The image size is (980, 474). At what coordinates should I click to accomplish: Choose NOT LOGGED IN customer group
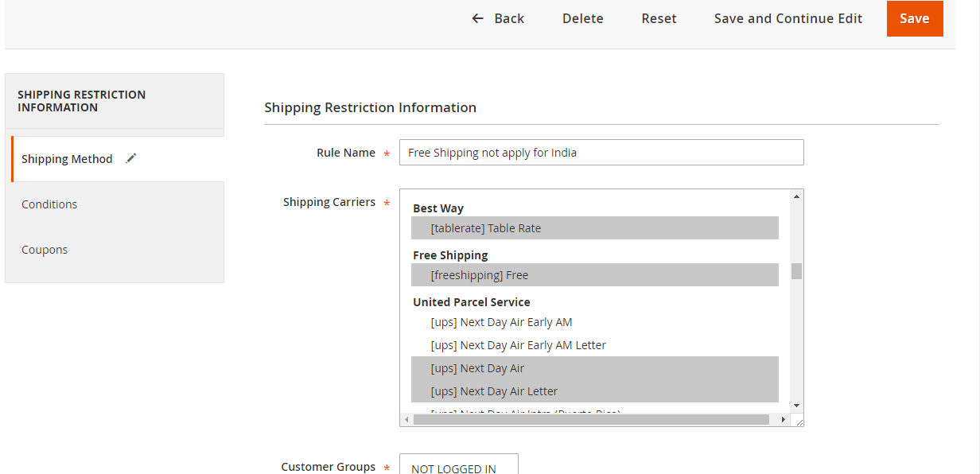[x=453, y=468]
